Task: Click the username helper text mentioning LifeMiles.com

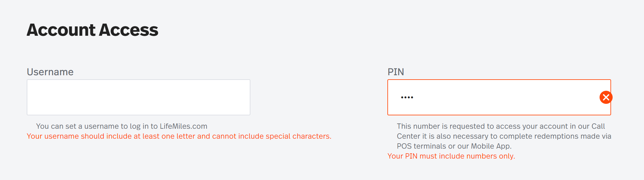Action: 122,126
